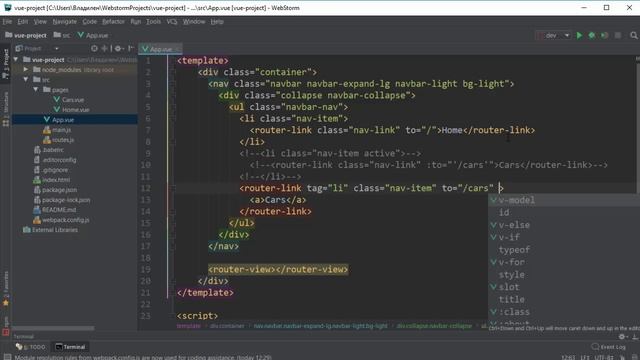The height and width of the screenshot is (360, 640).
Task: Open the File menu
Action: (x=7, y=22)
